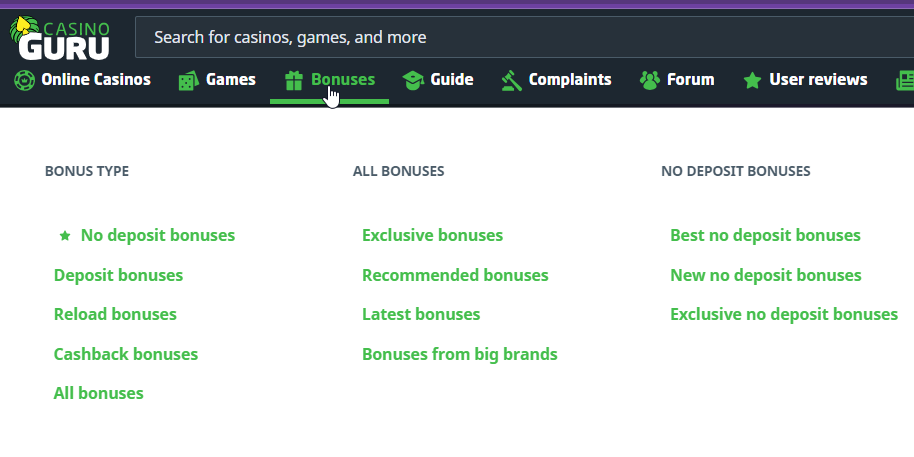Open Bonuses from big brands

point(459,354)
